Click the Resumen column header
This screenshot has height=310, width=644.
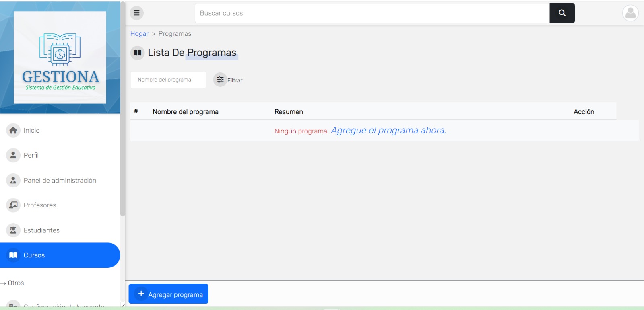pyautogui.click(x=289, y=112)
